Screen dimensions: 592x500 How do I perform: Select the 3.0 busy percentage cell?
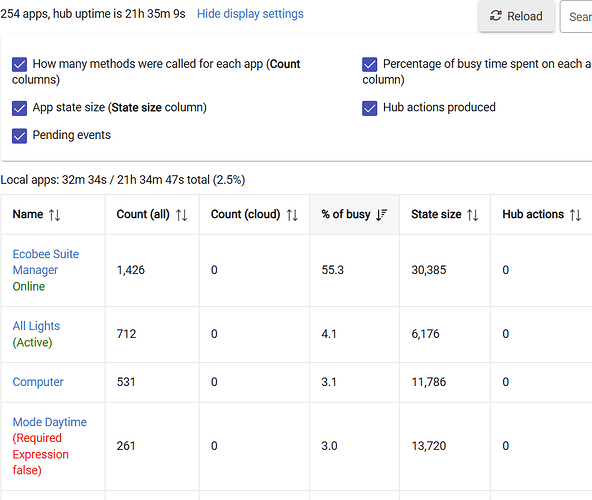click(x=329, y=446)
